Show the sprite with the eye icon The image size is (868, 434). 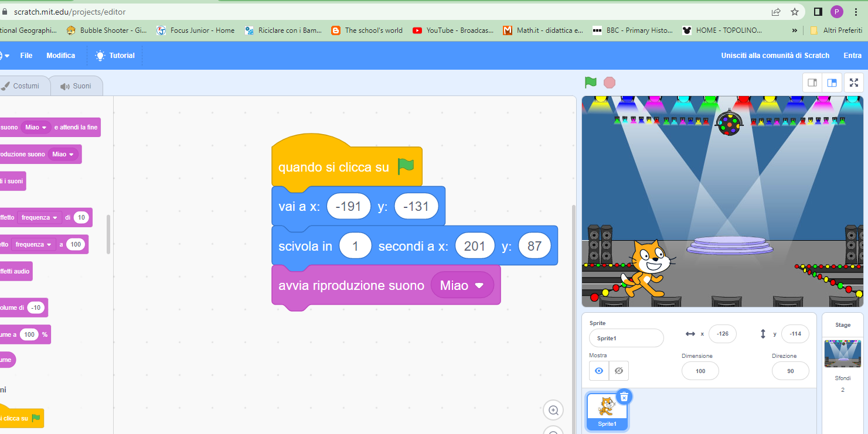pyautogui.click(x=599, y=371)
